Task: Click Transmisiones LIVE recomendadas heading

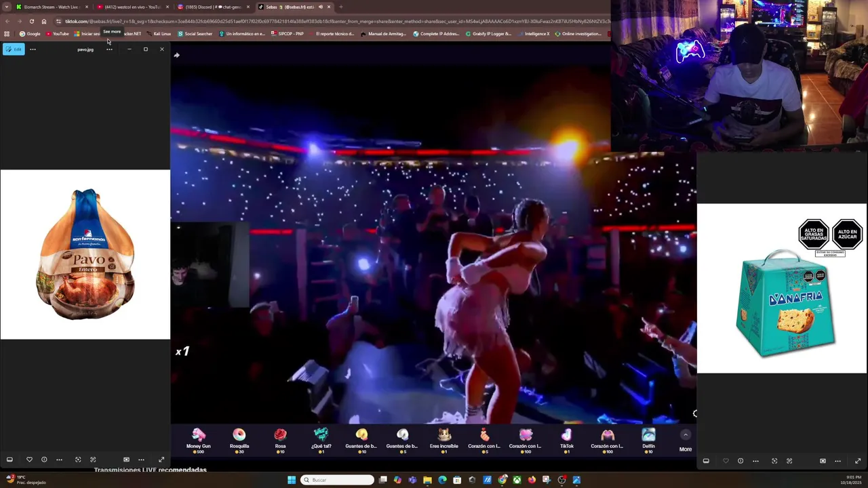Action: (x=150, y=470)
